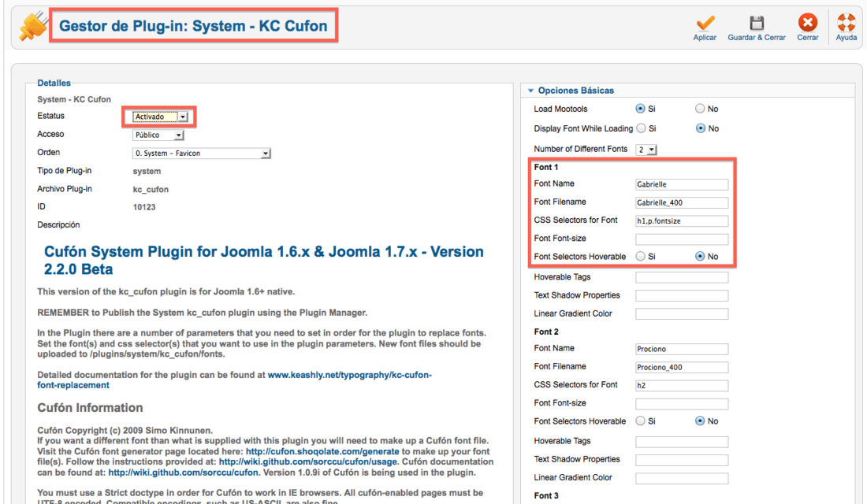This screenshot has width=867, height=504.
Task: Click the Cufón System Plugin version heading
Action: click(x=264, y=261)
